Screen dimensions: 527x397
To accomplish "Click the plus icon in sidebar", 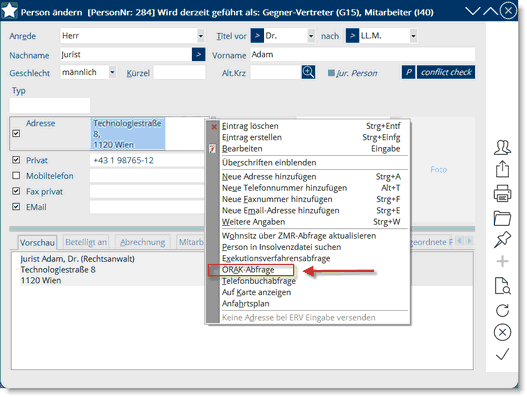I will tap(502, 261).
